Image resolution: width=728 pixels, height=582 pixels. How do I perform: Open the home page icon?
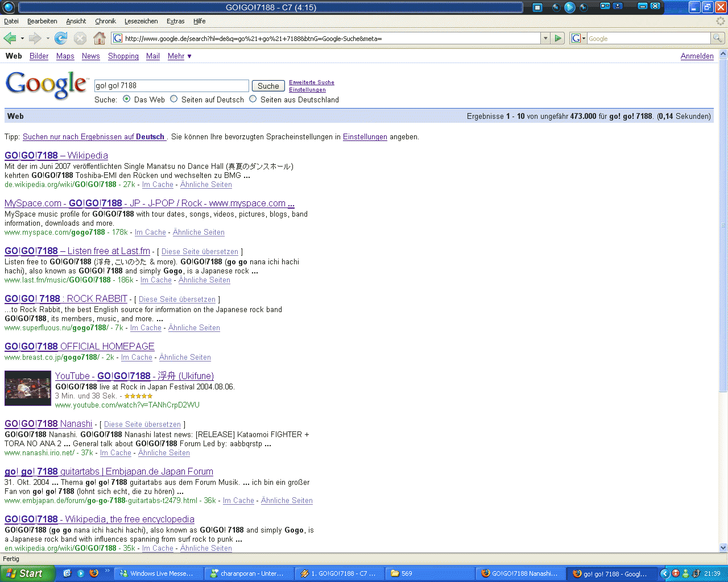(100, 38)
